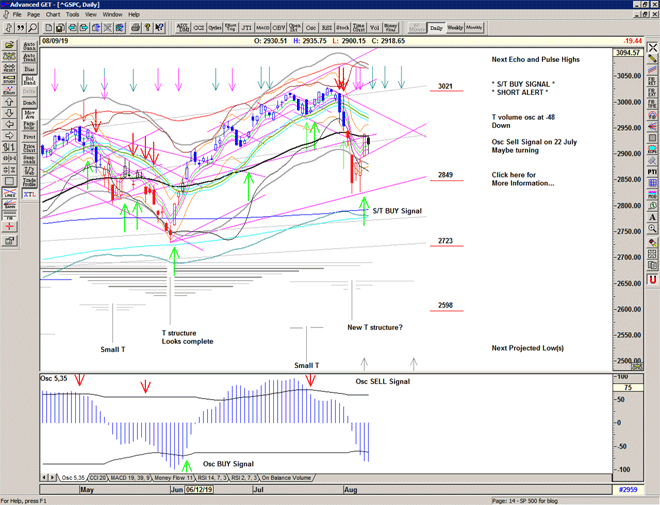Switch to the MACD 19, 39, 9 tab
This screenshot has width=660, height=505.
(130, 478)
